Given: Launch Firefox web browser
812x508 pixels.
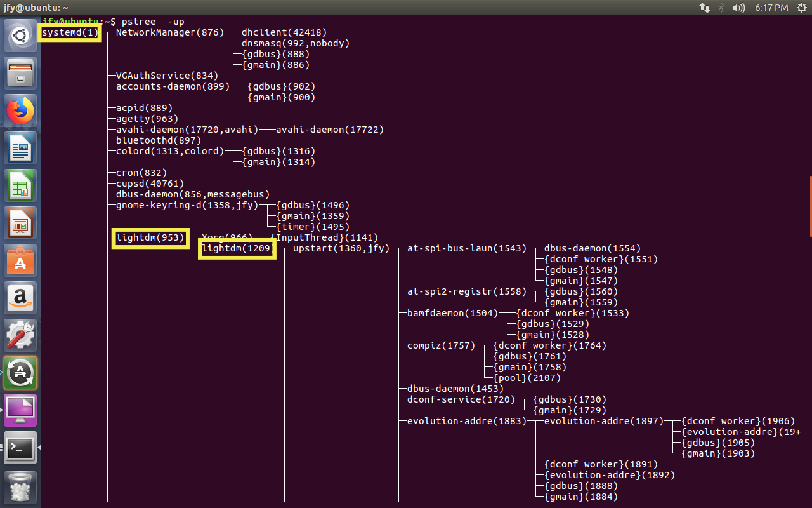Looking at the screenshot, I should 20,110.
